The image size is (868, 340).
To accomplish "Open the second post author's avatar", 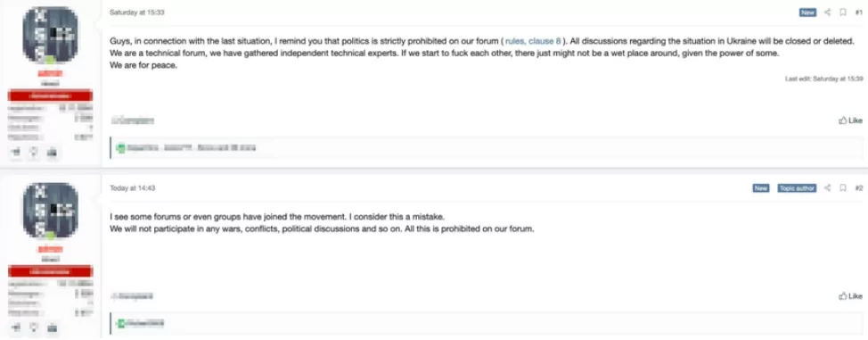I will tap(51, 211).
